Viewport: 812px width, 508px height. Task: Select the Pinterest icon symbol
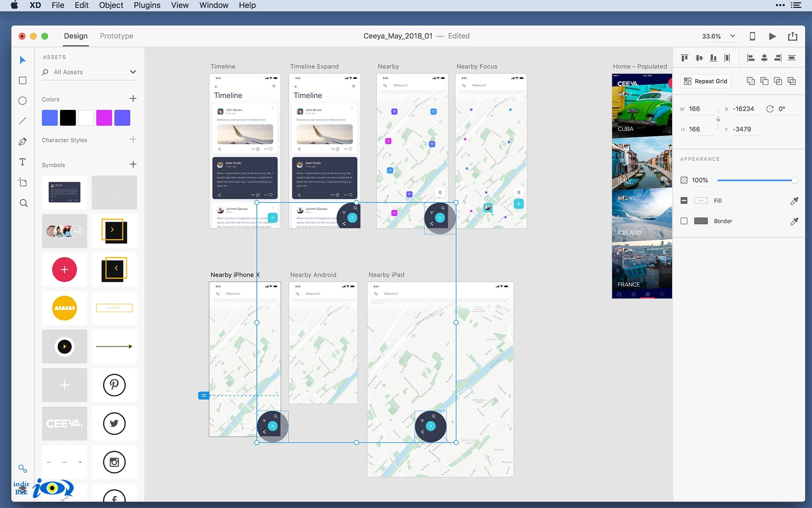tap(114, 385)
